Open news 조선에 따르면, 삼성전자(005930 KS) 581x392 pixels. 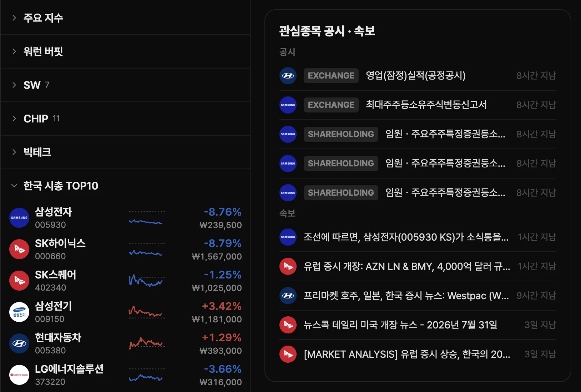(406, 237)
